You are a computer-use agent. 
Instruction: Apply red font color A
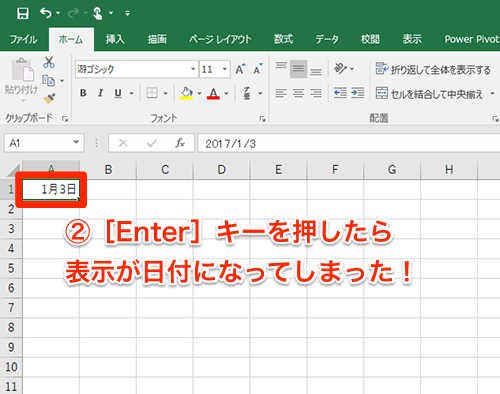click(x=213, y=93)
